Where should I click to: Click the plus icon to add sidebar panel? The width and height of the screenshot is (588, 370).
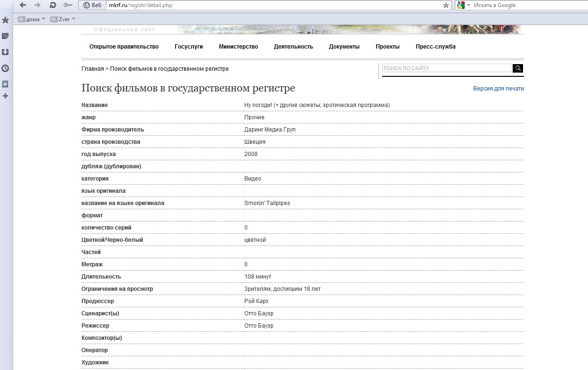pyautogui.click(x=6, y=96)
